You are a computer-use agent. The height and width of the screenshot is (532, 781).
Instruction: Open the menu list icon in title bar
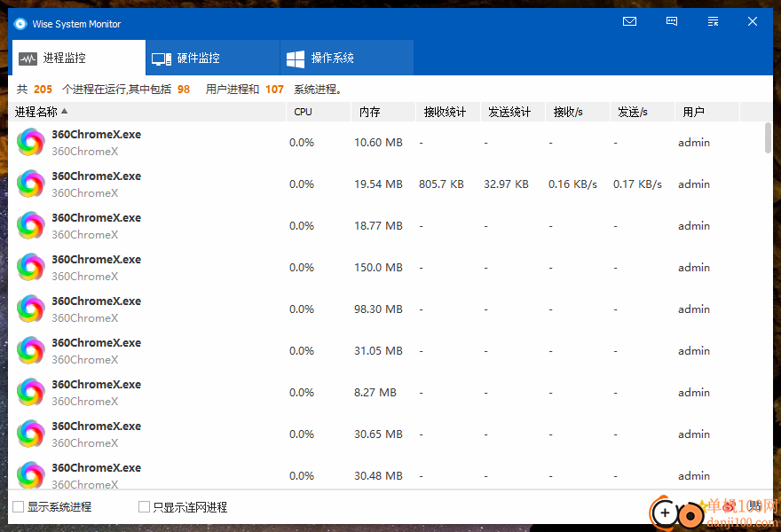713,21
